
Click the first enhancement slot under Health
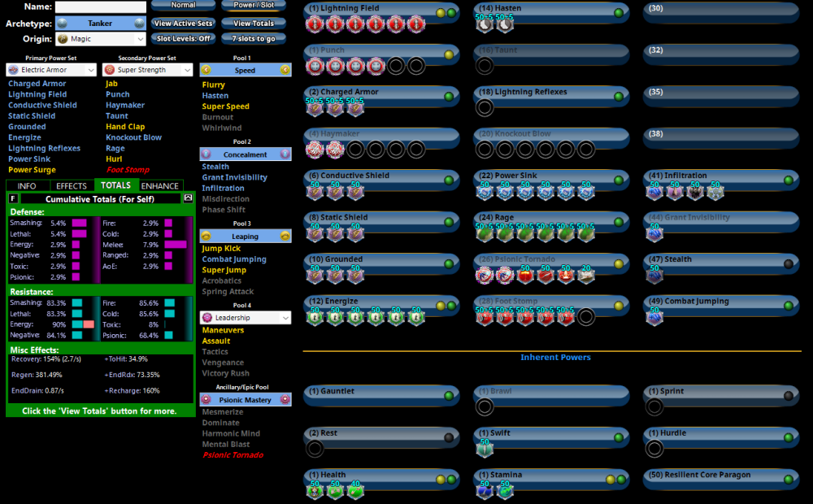[315, 490]
